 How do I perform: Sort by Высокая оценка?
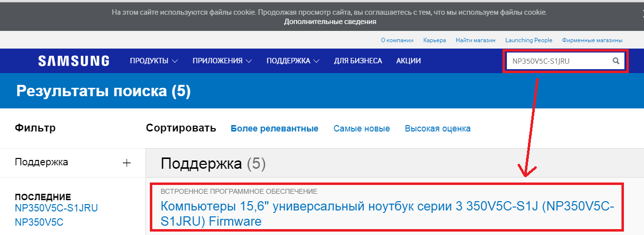(x=438, y=129)
